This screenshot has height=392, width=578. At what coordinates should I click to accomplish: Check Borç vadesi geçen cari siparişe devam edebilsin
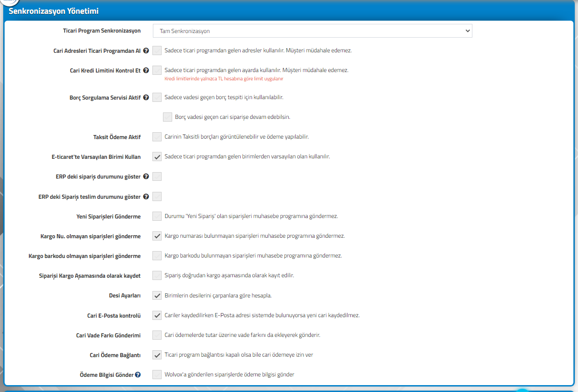[x=168, y=117]
